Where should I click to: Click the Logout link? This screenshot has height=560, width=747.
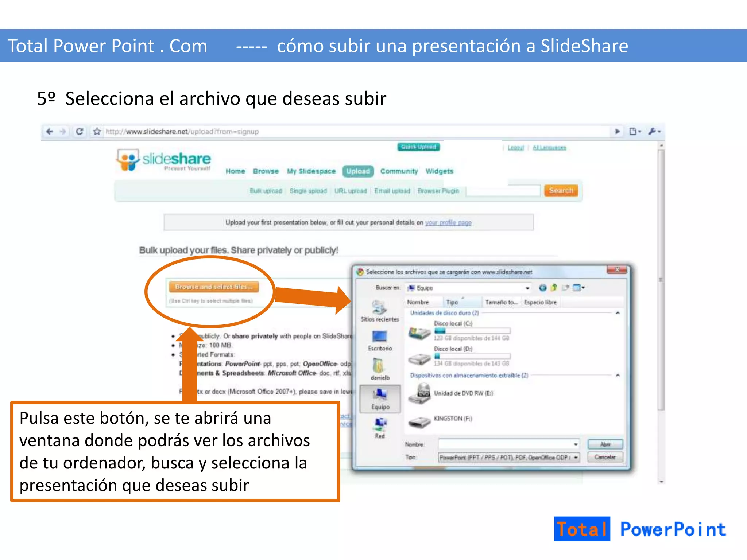point(516,148)
